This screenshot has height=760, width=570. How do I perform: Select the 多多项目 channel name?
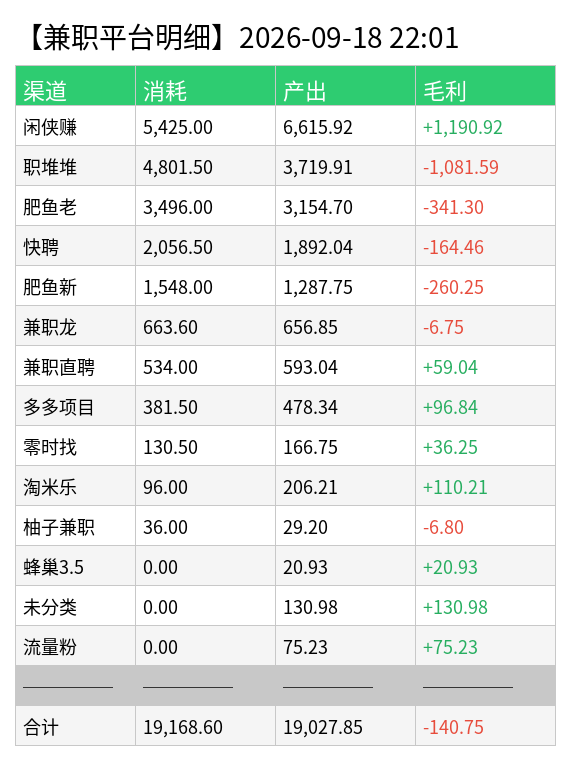pyautogui.click(x=59, y=408)
